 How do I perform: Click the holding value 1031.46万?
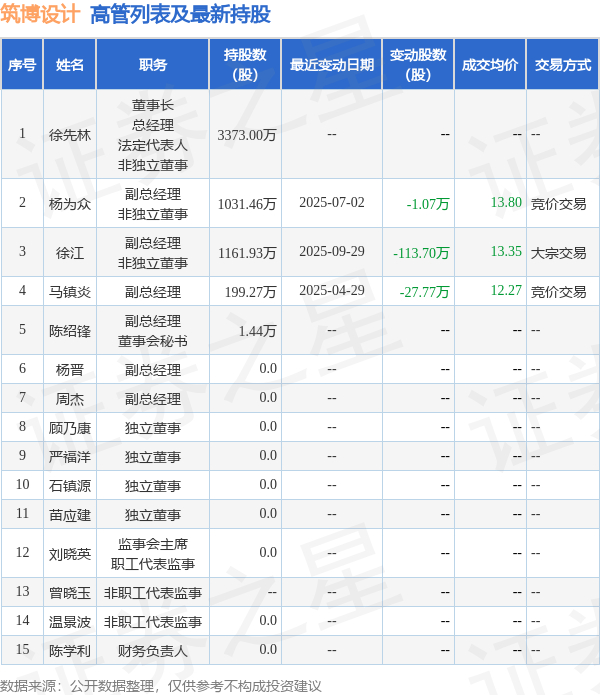[247, 204]
